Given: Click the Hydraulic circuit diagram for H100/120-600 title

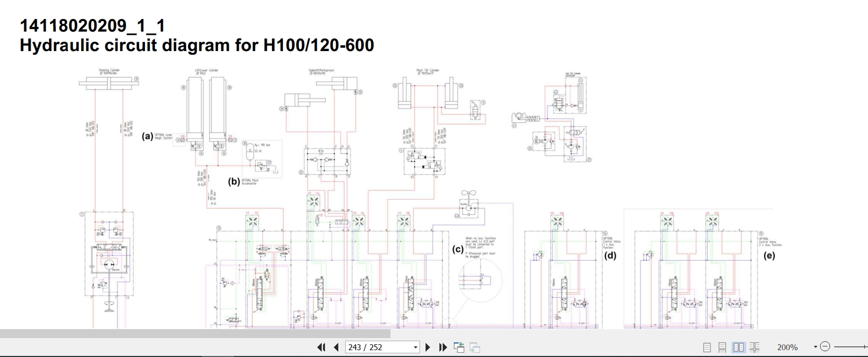Looking at the screenshot, I should coord(197,45).
